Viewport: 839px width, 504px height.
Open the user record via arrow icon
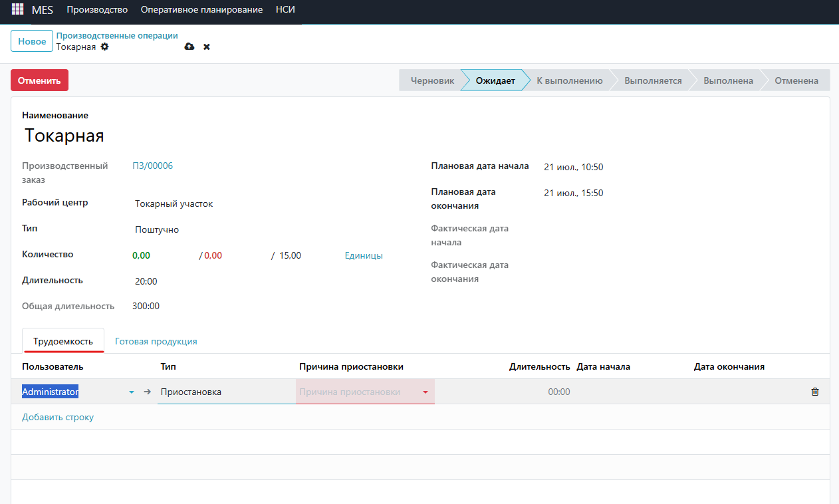[148, 392]
